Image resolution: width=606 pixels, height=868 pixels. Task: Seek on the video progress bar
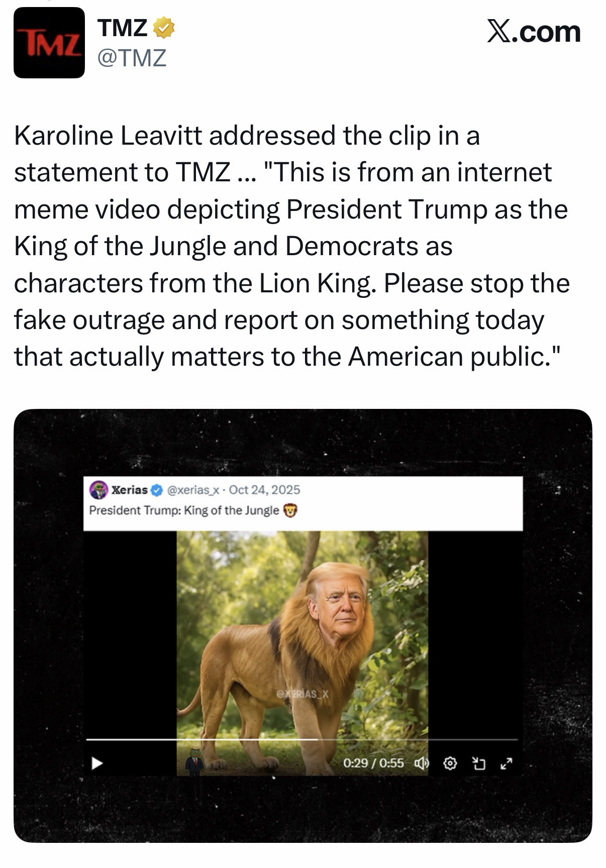coord(301,739)
